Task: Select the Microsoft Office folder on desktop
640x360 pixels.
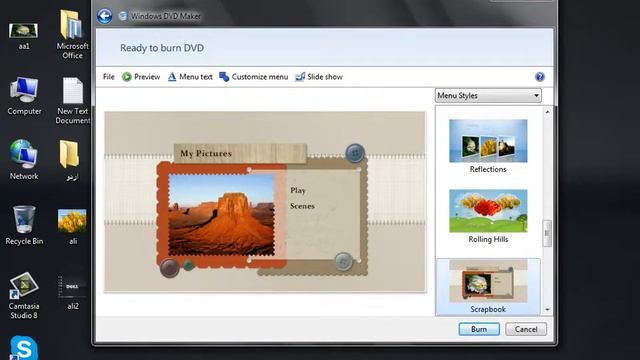Action: point(73,35)
